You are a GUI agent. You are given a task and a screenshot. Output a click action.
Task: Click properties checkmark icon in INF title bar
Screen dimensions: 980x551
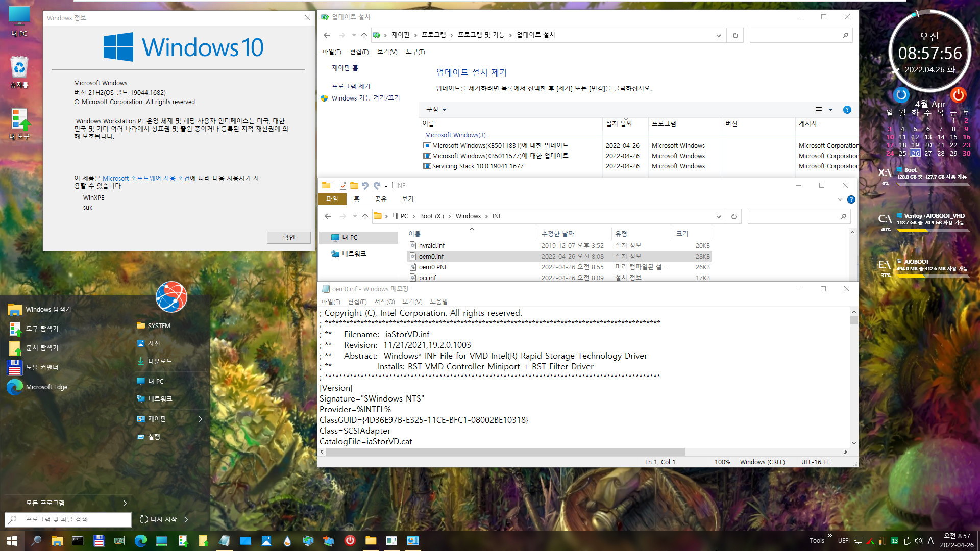click(x=342, y=186)
